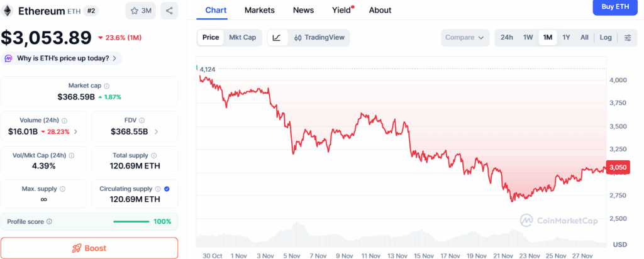
Task: Click the Ethereum logo icon
Action: click(x=9, y=11)
